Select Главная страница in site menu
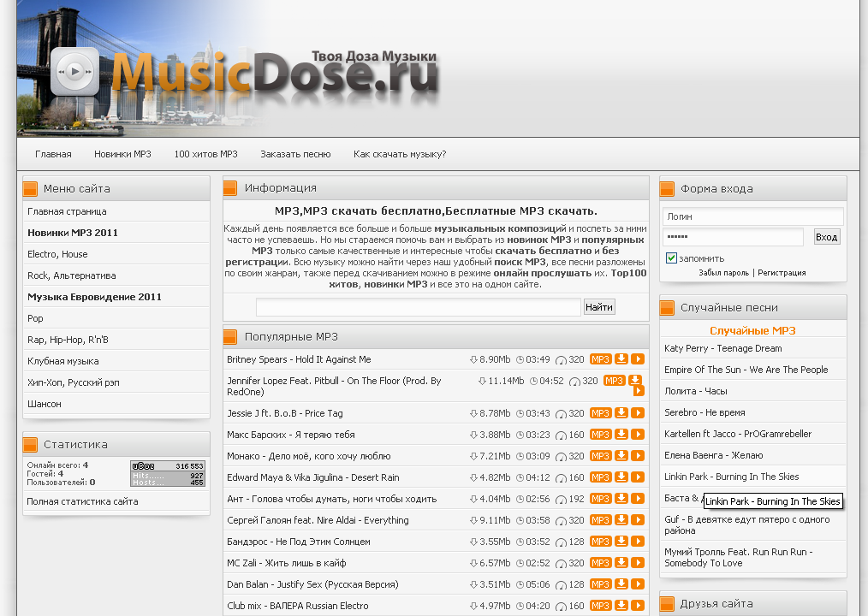 tap(67, 211)
